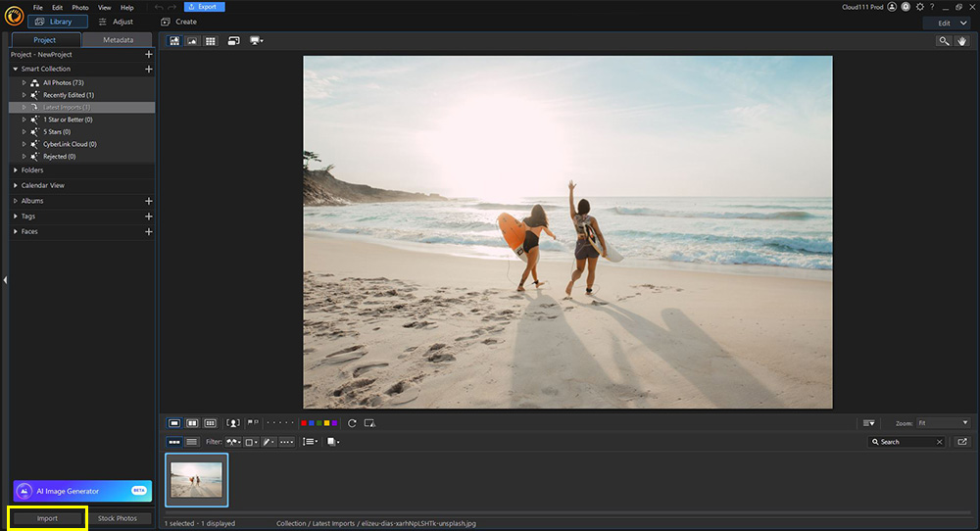This screenshot has width=980, height=531.
Task: Show multiple photos view layout
Action: pos(210,423)
